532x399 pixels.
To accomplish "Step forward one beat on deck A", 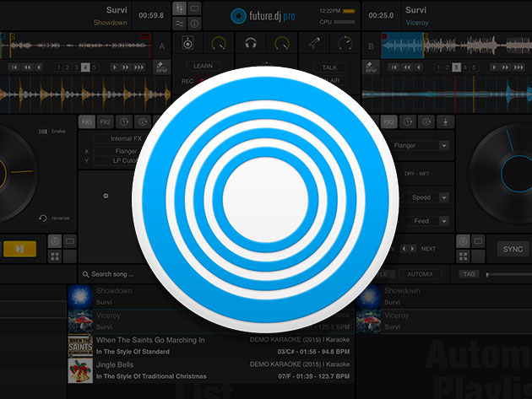I will (114, 67).
